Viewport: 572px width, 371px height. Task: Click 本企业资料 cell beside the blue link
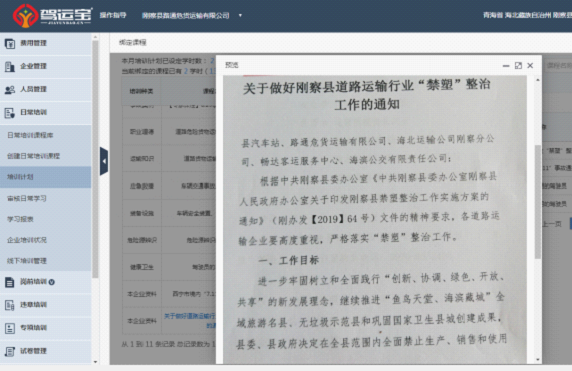142,321
